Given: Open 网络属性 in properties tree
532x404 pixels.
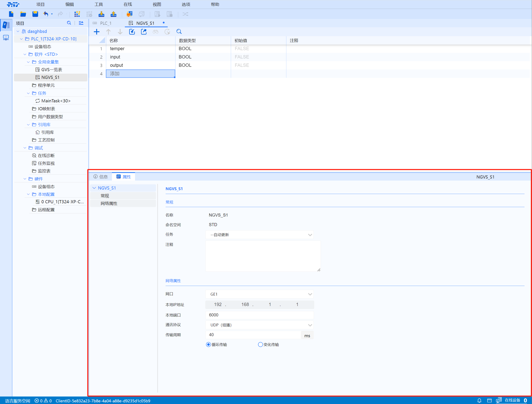Looking at the screenshot, I should pyautogui.click(x=109, y=203).
